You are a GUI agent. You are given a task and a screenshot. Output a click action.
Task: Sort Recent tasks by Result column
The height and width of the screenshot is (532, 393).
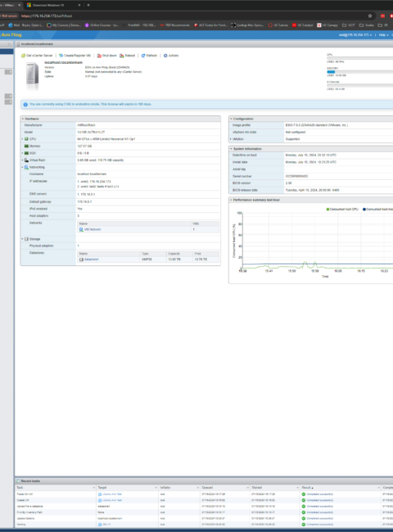coord(308,488)
